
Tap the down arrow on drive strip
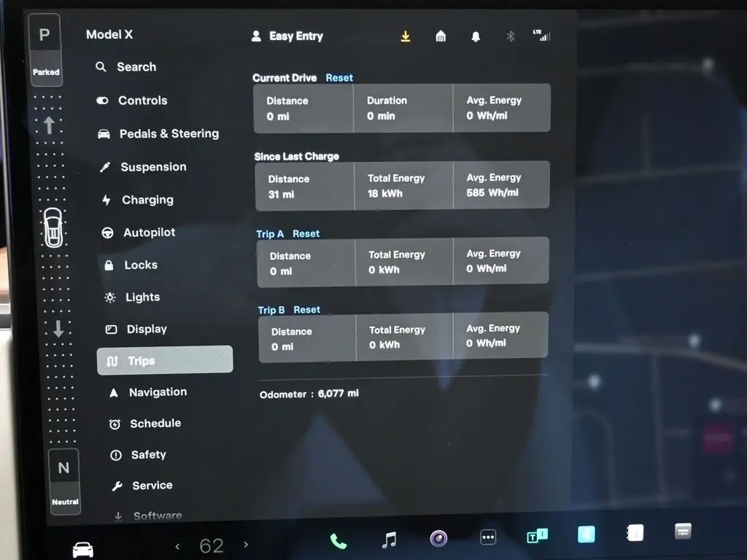tap(58, 328)
